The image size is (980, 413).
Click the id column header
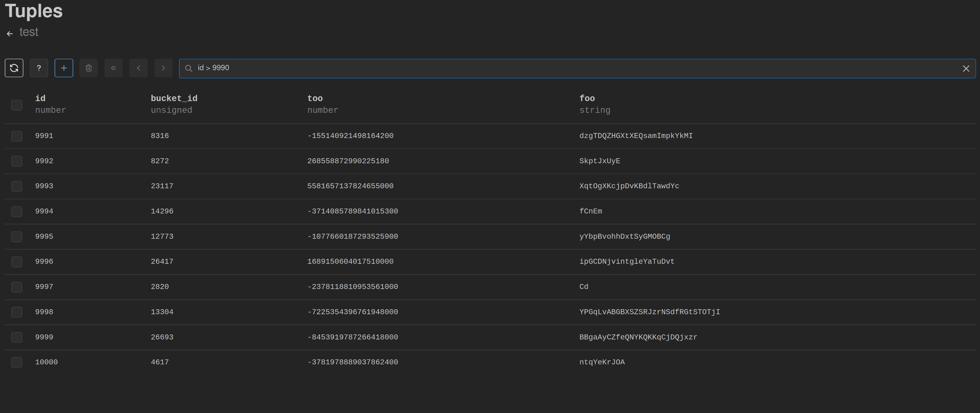point(40,98)
